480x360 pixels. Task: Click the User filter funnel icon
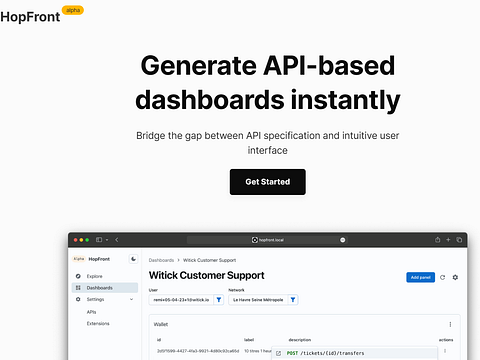click(219, 300)
